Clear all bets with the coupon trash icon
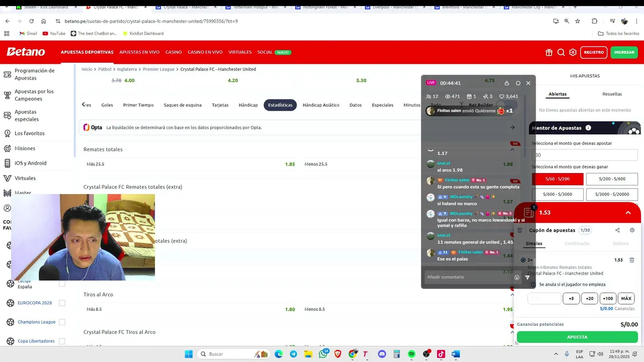Viewport: 644px width, 362px height. (520, 230)
